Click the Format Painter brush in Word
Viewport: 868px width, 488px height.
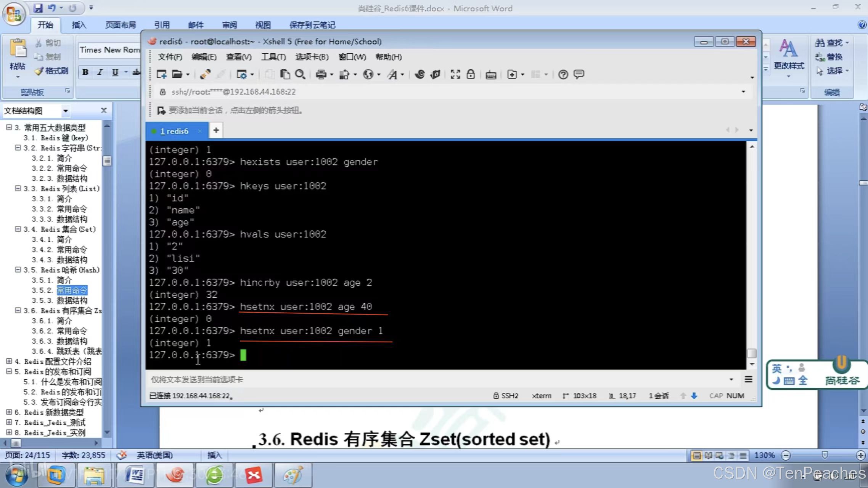(x=51, y=71)
